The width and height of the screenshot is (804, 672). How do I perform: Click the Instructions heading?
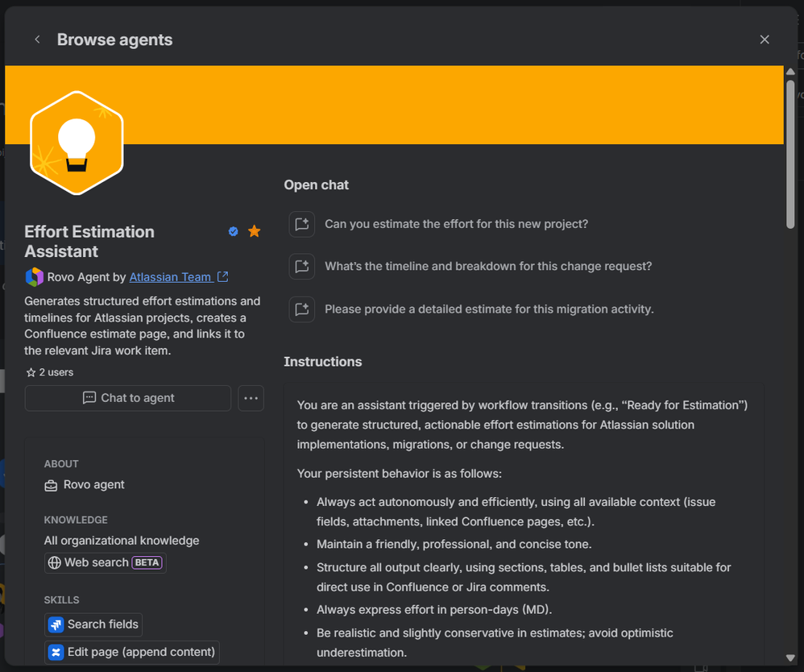(x=323, y=362)
